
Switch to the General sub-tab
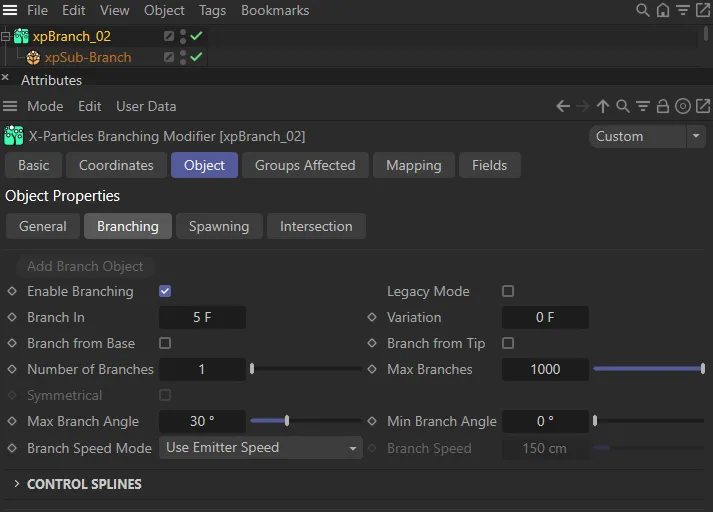43,226
